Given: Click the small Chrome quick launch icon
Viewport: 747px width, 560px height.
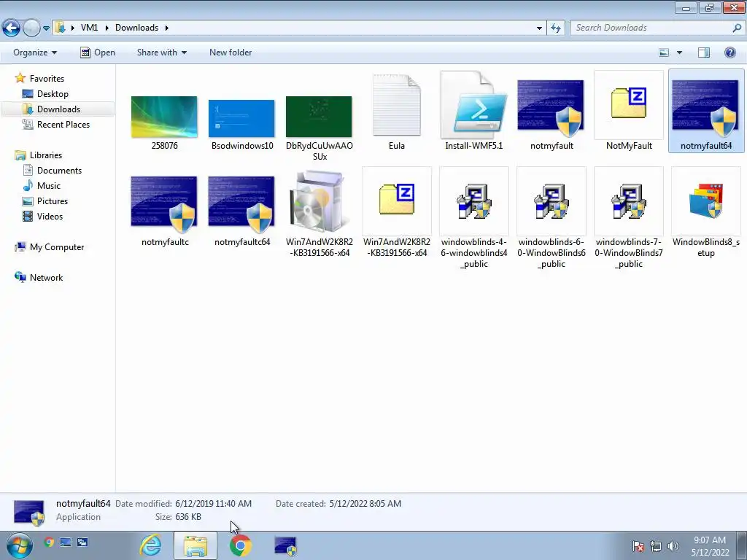Looking at the screenshot, I should point(49,542).
